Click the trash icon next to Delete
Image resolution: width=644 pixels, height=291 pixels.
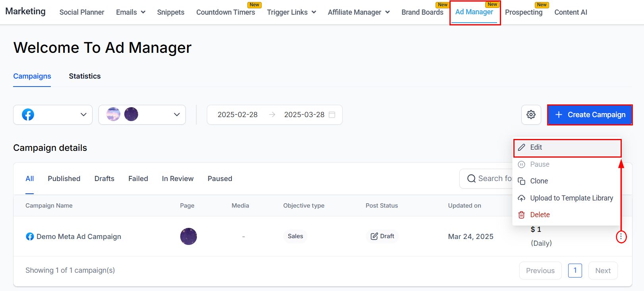521,215
